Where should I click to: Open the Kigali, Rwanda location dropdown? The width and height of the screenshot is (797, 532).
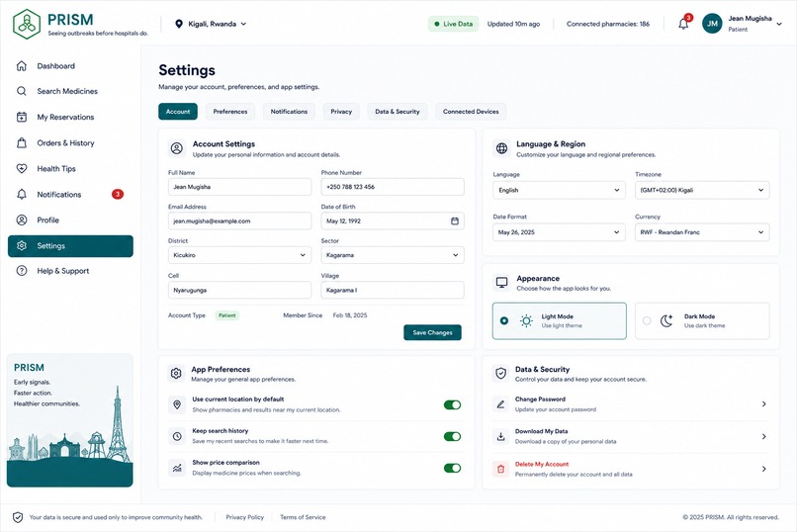(211, 24)
